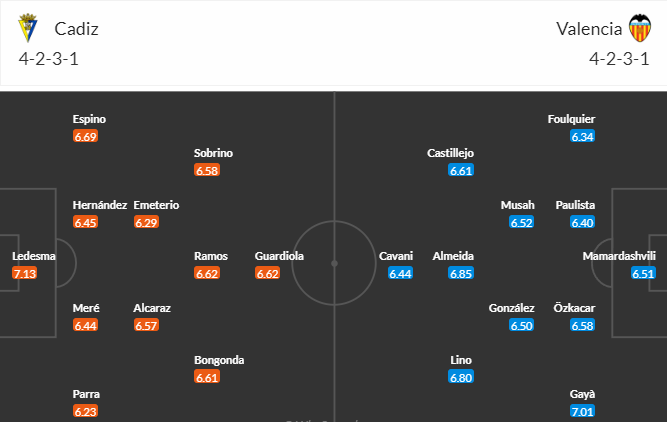Select Gayà's 7.01 rating badge

tap(582, 411)
